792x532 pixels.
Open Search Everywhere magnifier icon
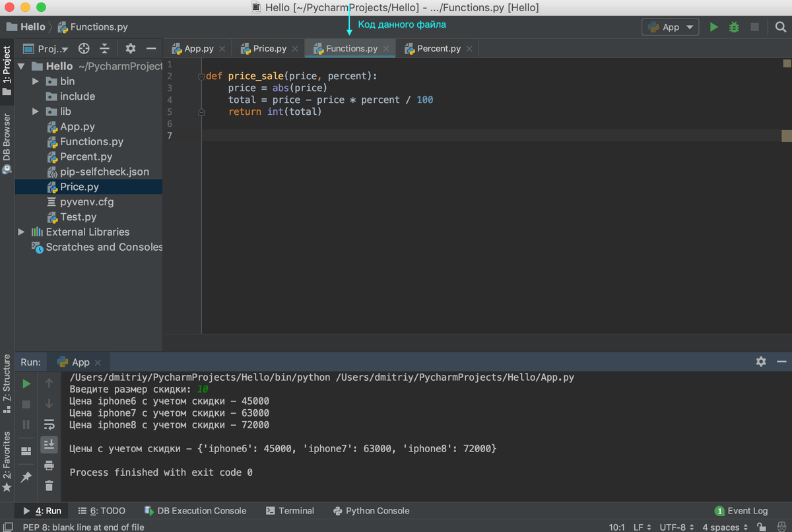(x=781, y=27)
